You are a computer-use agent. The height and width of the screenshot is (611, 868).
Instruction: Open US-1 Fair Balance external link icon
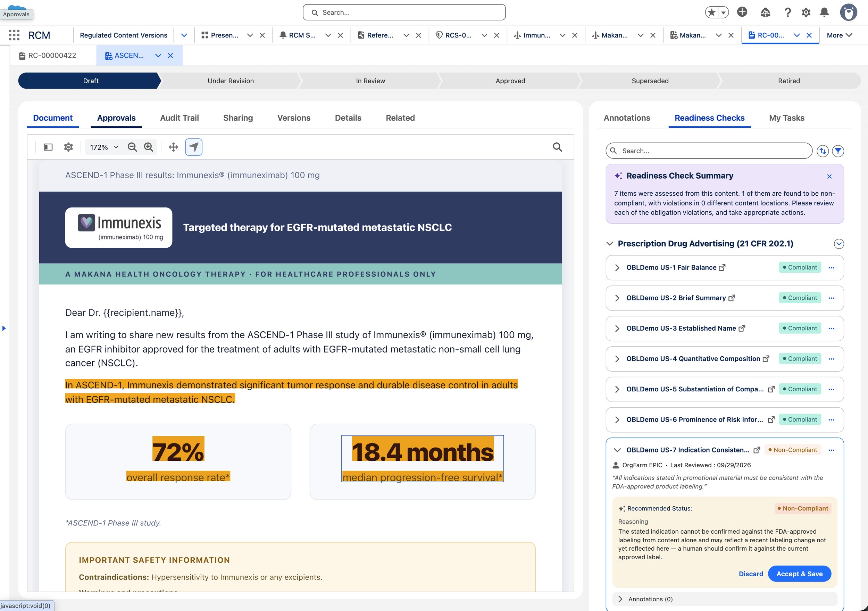(x=722, y=268)
